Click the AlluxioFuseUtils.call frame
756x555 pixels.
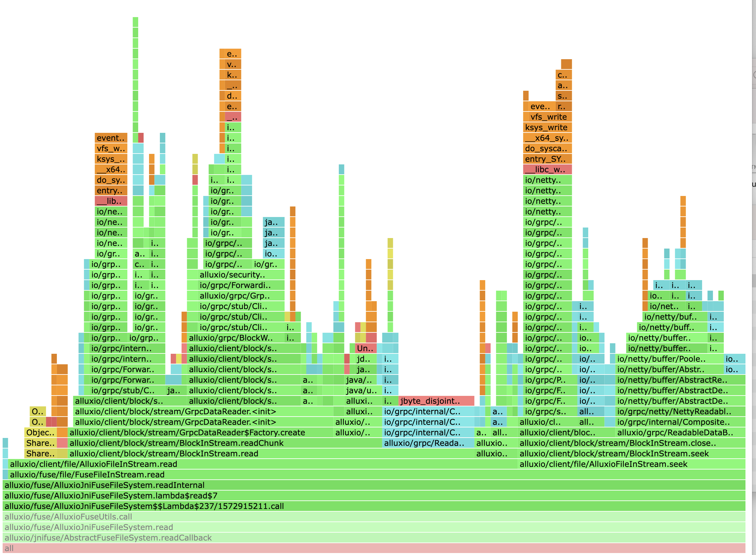click(67, 517)
